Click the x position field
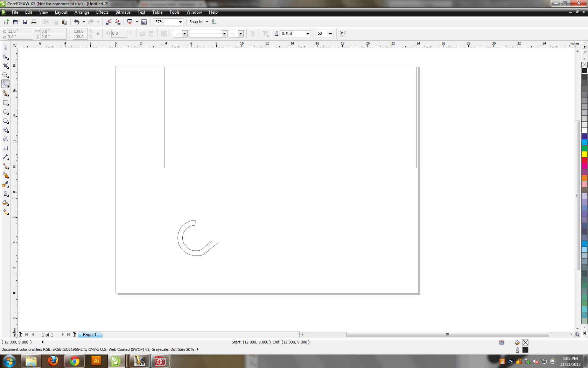 (x=20, y=31)
